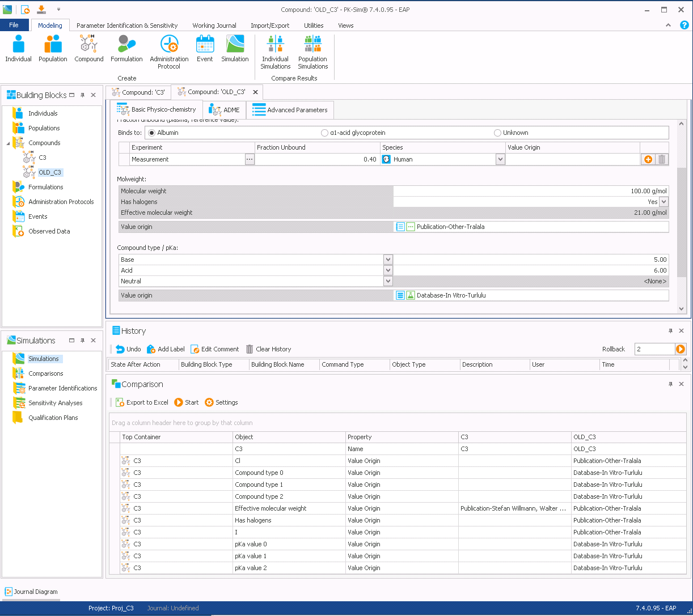Create an Administration Protocol
Viewport: 693px width, 616px height.
169,52
